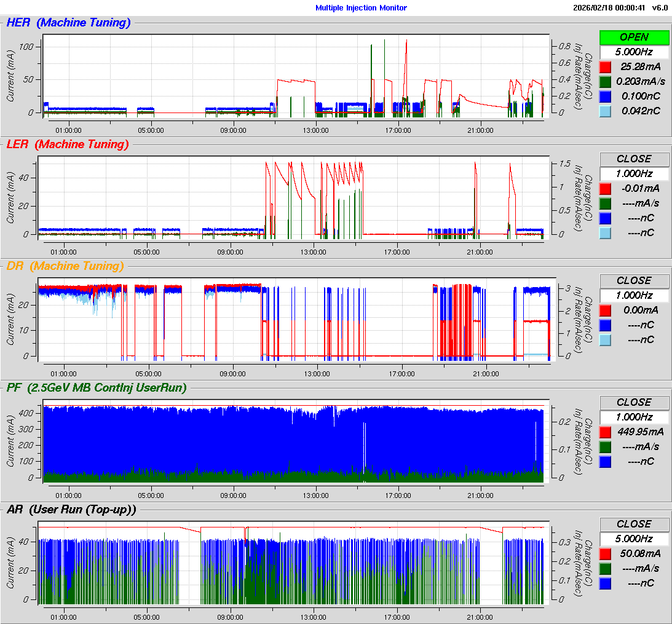Click the red swatch beside 25.28mA
Image resolution: width=672 pixels, height=624 pixels.
[x=606, y=66]
